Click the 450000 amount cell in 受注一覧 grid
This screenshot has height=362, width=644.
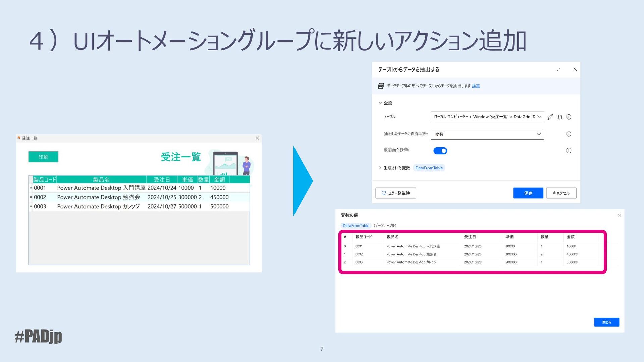[x=219, y=197]
